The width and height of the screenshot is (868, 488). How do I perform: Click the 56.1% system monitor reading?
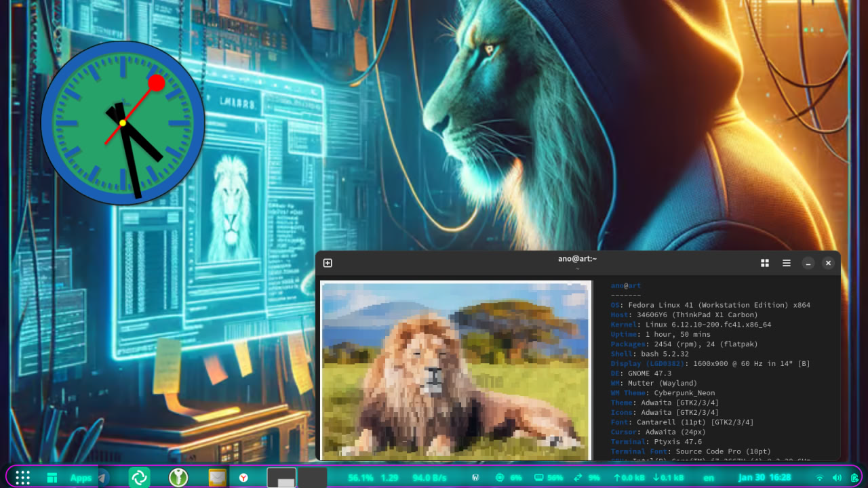point(361,478)
